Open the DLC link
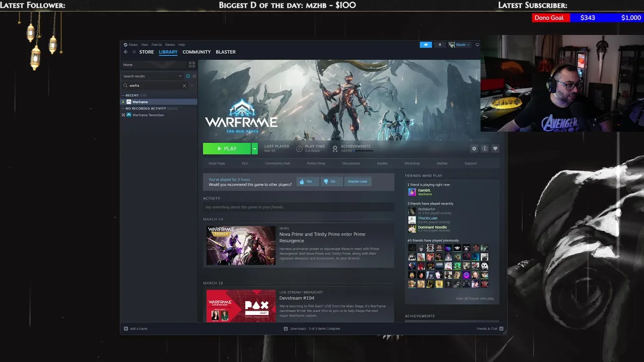Screen dimensions: 644x362 click(x=245, y=163)
